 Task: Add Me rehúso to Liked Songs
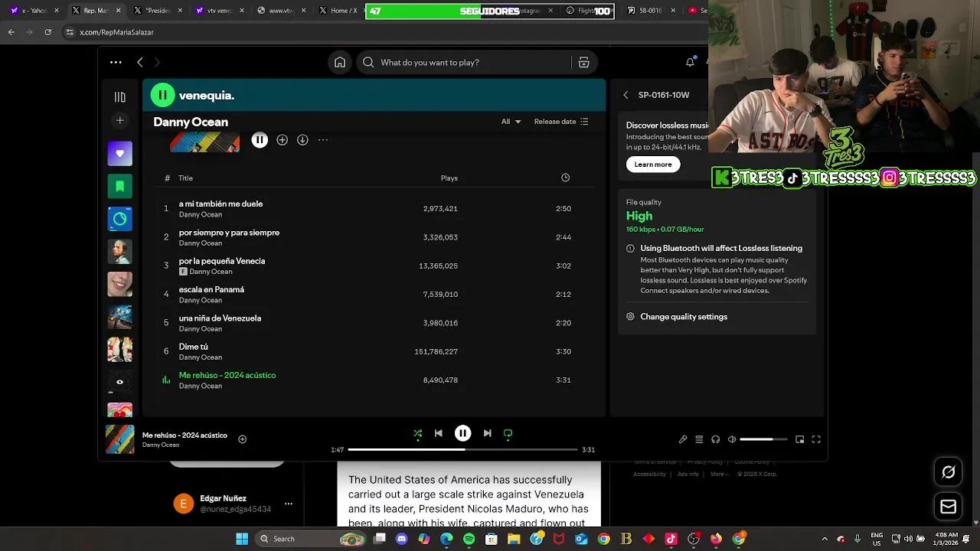pos(242,439)
